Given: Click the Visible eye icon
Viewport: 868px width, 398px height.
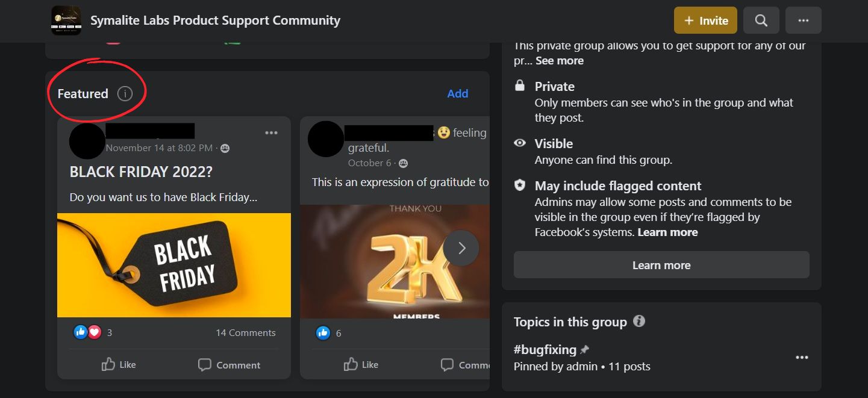Looking at the screenshot, I should pyautogui.click(x=519, y=143).
